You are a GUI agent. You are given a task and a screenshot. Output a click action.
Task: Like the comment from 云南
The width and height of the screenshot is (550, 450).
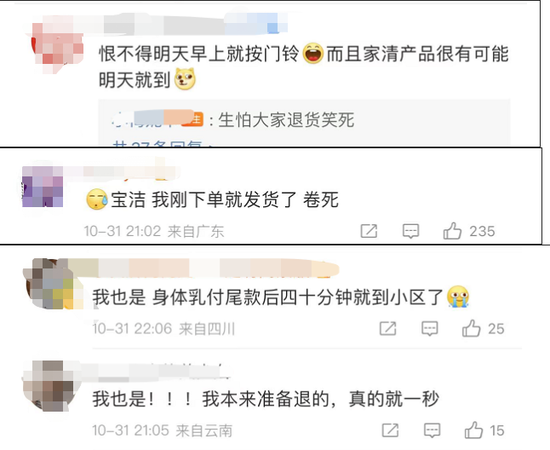tap(474, 430)
